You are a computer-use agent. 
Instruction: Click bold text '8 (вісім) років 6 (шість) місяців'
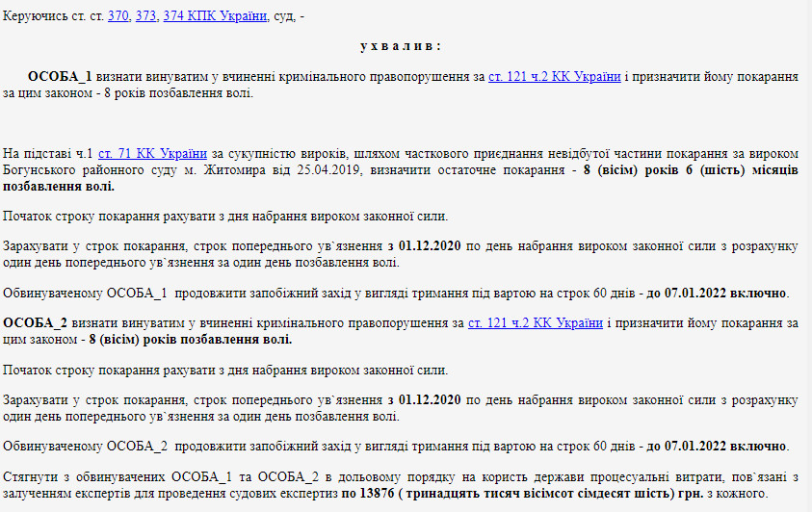690,170
